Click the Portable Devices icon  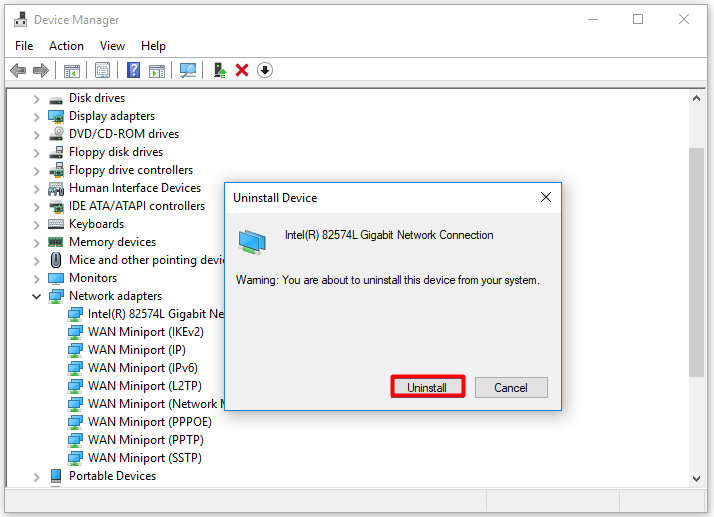click(56, 476)
